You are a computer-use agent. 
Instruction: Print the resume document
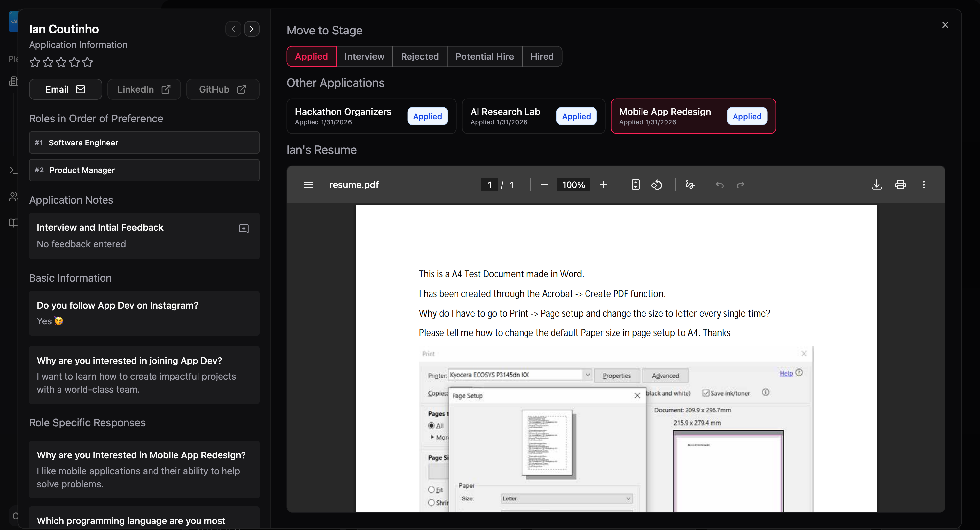pyautogui.click(x=900, y=185)
